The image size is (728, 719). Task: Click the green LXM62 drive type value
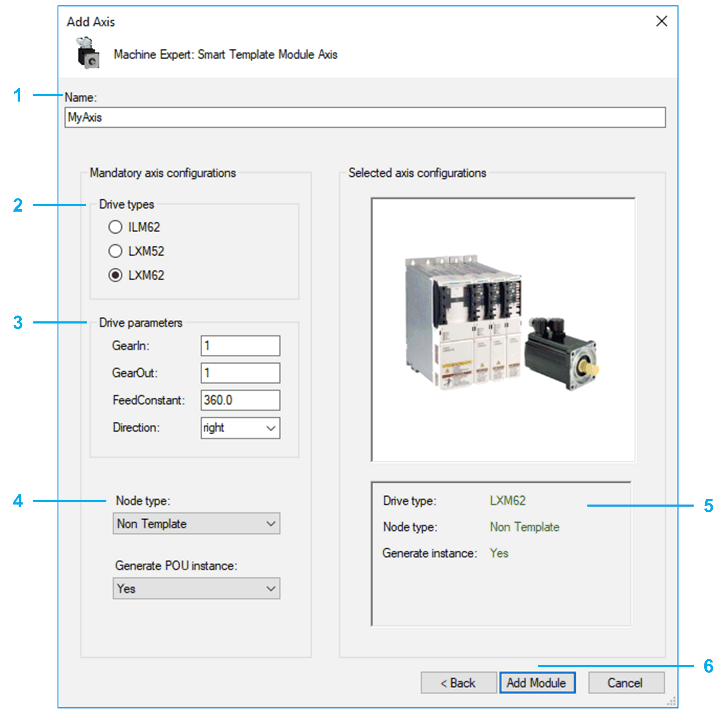click(x=508, y=500)
